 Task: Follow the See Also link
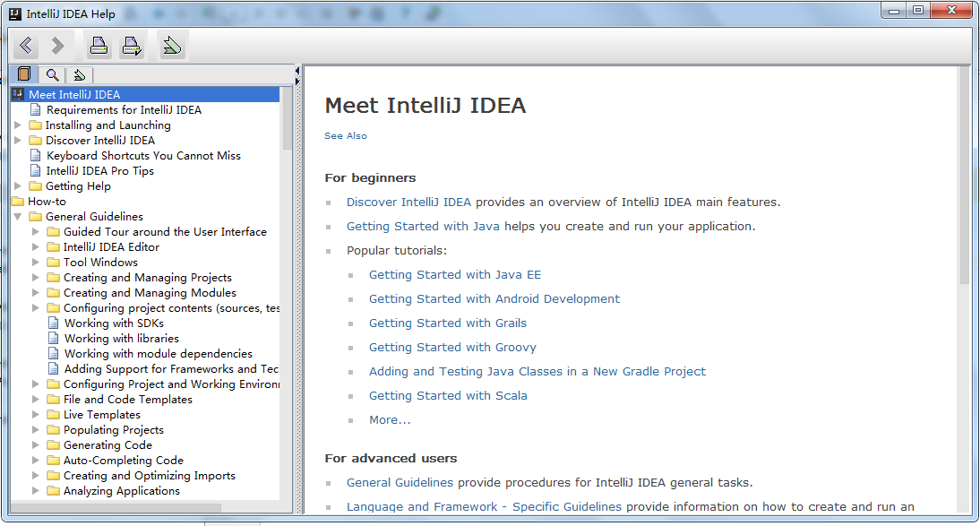click(x=346, y=136)
